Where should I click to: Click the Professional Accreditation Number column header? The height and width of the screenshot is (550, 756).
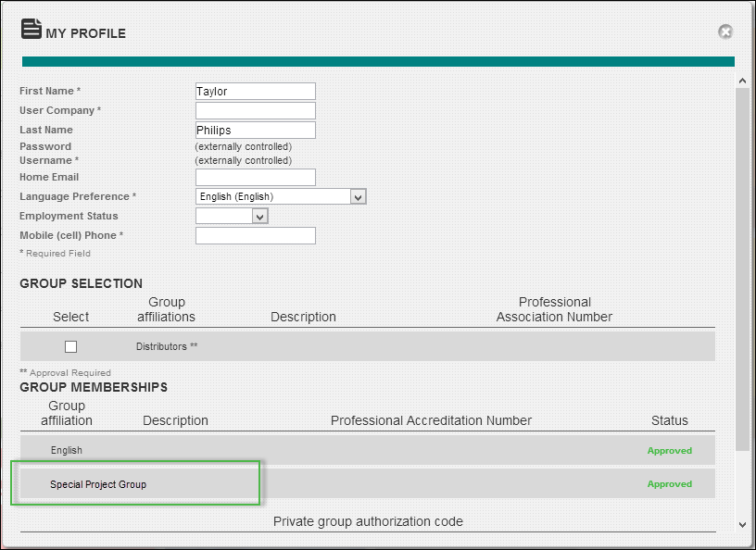[x=431, y=420]
